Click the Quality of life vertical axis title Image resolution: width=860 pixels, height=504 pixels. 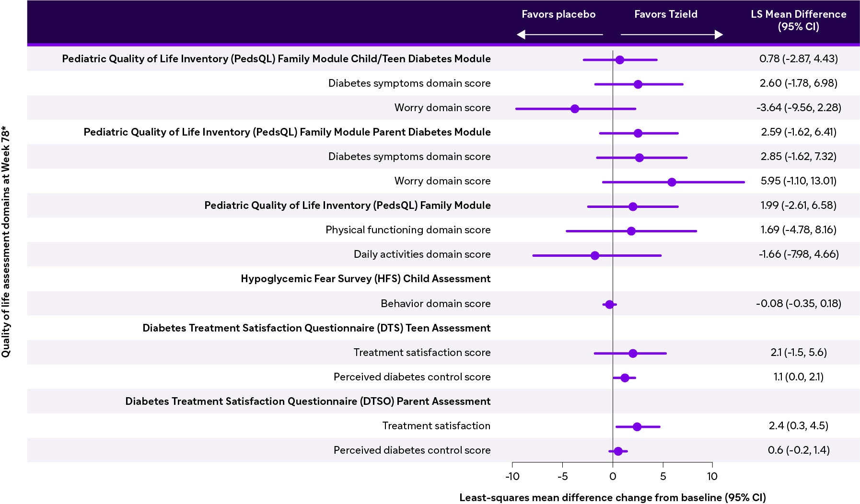(x=6, y=242)
